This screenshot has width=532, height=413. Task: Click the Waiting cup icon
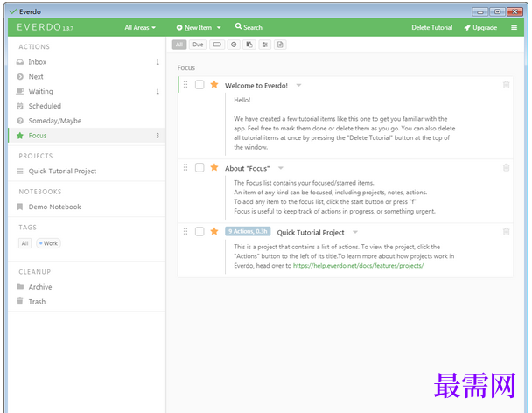pyautogui.click(x=20, y=91)
